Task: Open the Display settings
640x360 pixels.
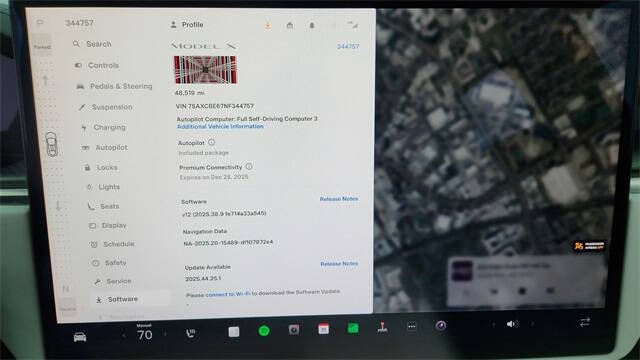Action: tap(108, 225)
